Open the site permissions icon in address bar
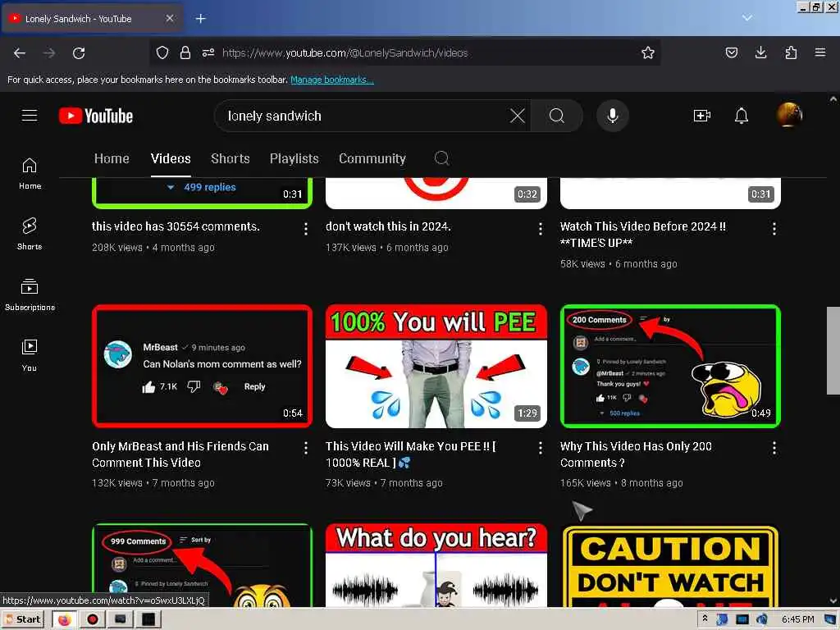Image resolution: width=840 pixels, height=630 pixels. (208, 52)
